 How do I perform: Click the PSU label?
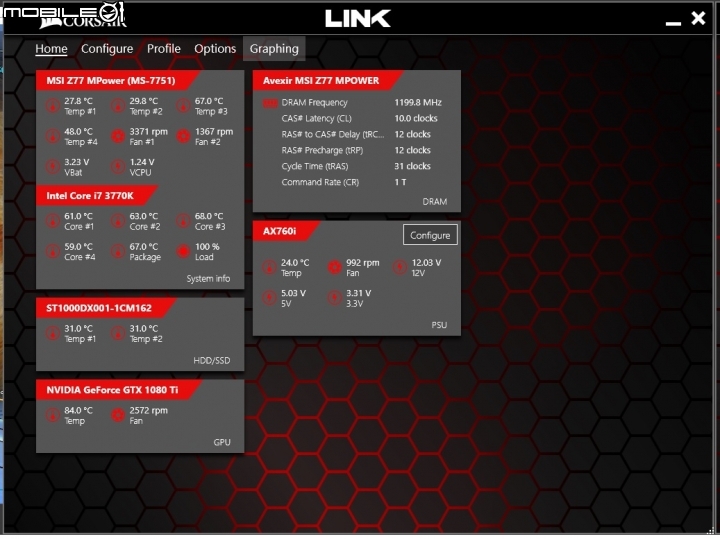click(x=439, y=325)
